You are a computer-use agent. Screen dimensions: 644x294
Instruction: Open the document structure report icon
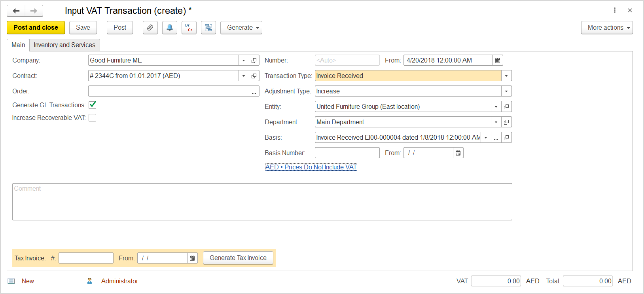pos(208,28)
